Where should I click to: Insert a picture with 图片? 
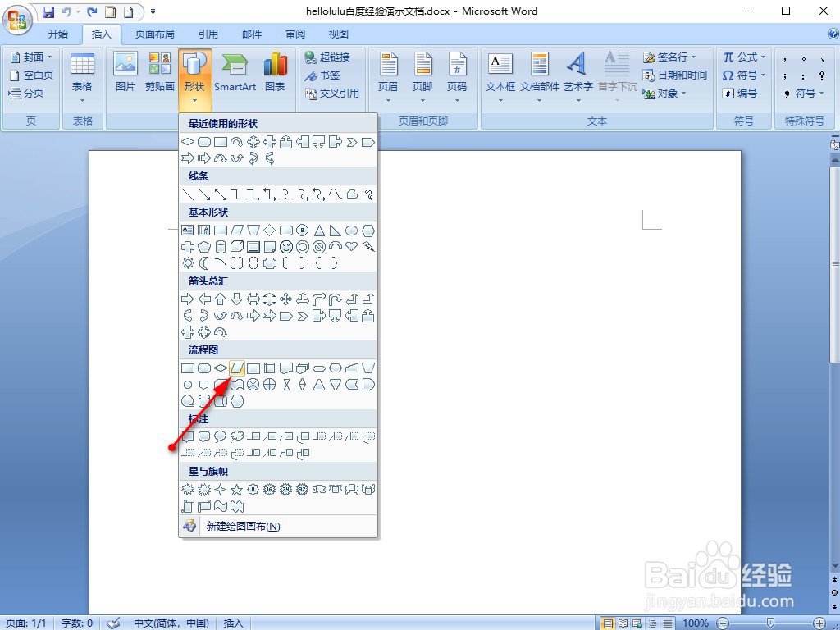tap(126, 71)
